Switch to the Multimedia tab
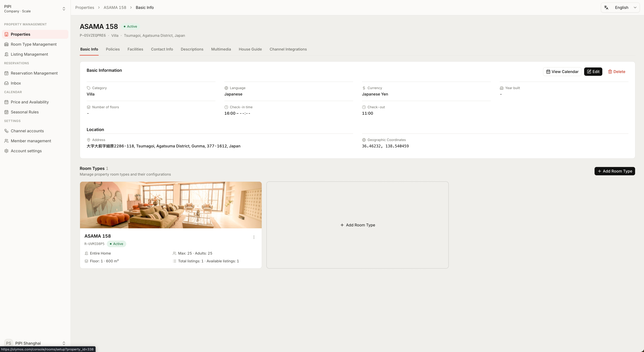Viewport: 644px width, 352px height. click(221, 49)
